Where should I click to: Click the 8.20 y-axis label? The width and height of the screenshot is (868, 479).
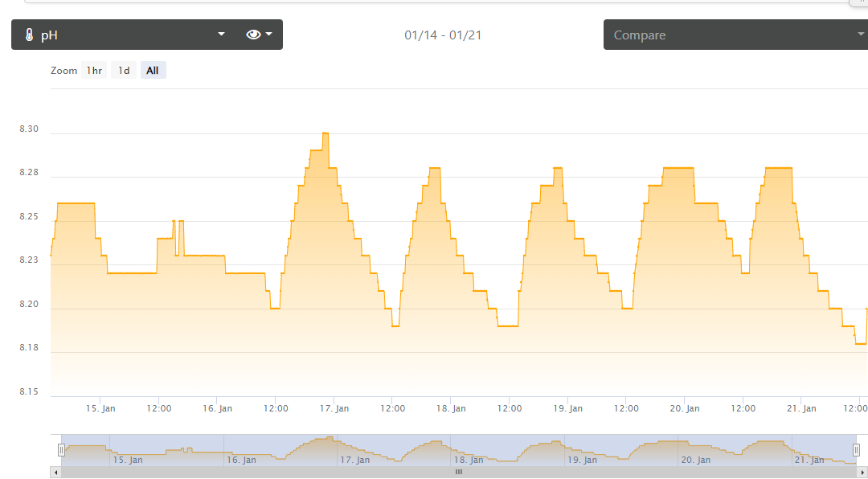(30, 304)
